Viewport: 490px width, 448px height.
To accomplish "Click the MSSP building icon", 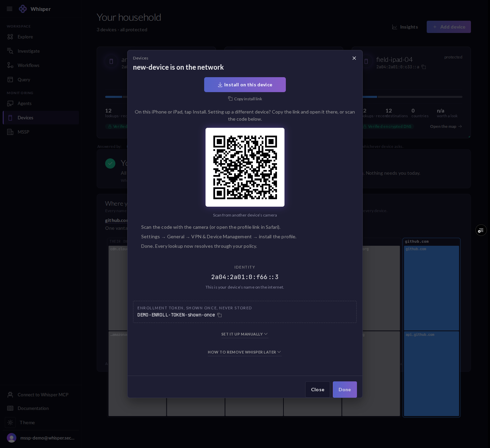I will [10, 132].
